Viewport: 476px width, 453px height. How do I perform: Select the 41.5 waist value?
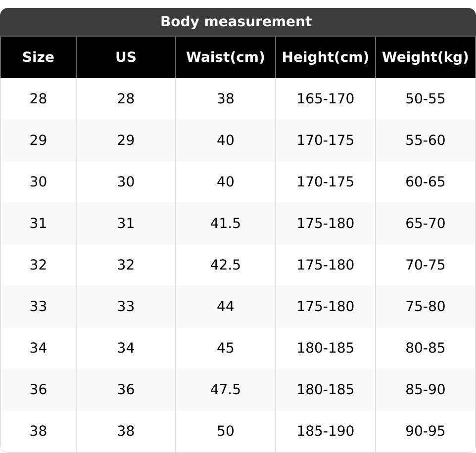click(x=225, y=224)
